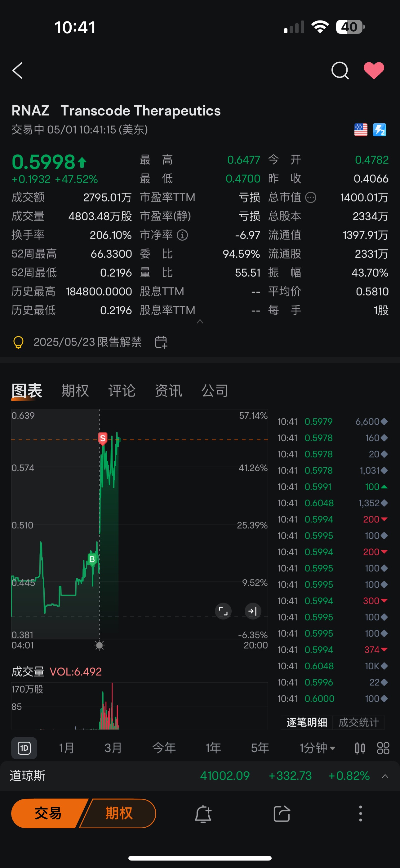Image resolution: width=400 pixels, height=868 pixels.
Task: Tap the Wi-Fi status icon
Action: point(320,27)
